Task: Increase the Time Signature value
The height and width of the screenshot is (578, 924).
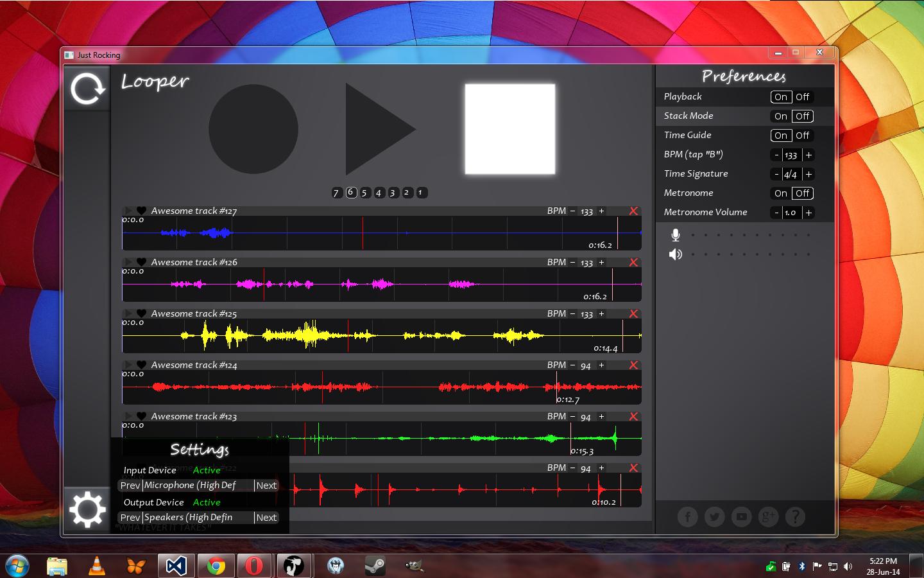Action: pyautogui.click(x=809, y=174)
